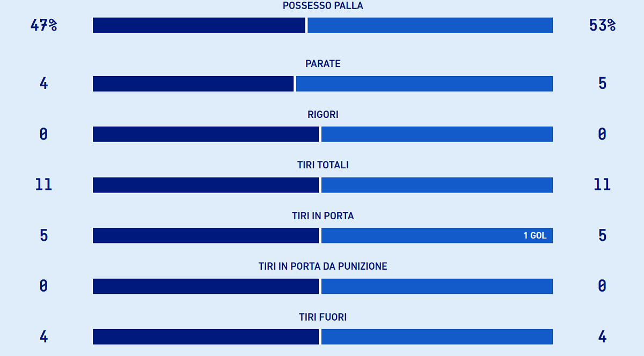
Task: Click the dark left TIRI IN PORTA bar
Action: [206, 235]
